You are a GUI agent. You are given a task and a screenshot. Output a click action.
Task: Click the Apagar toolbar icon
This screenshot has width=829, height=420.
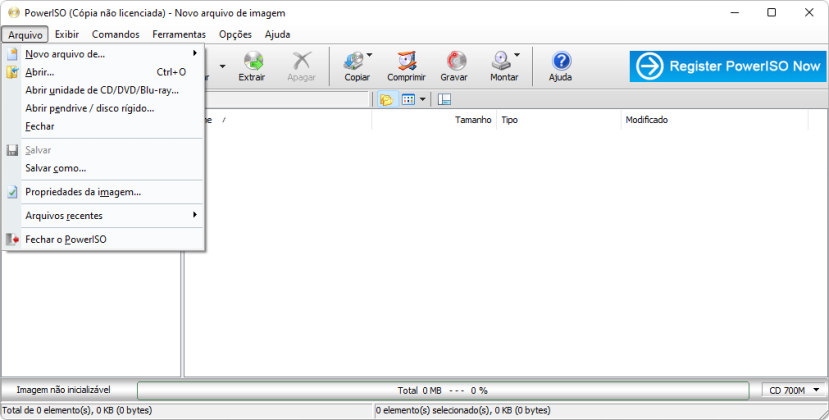tap(302, 61)
